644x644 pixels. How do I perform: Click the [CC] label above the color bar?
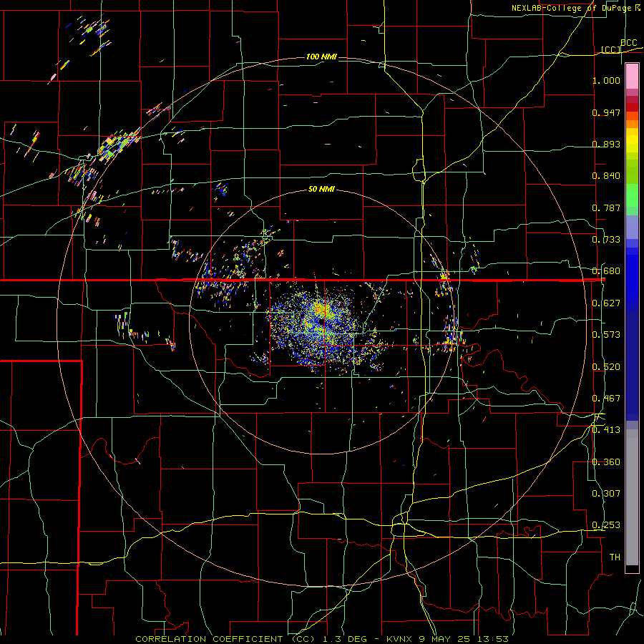click(611, 49)
